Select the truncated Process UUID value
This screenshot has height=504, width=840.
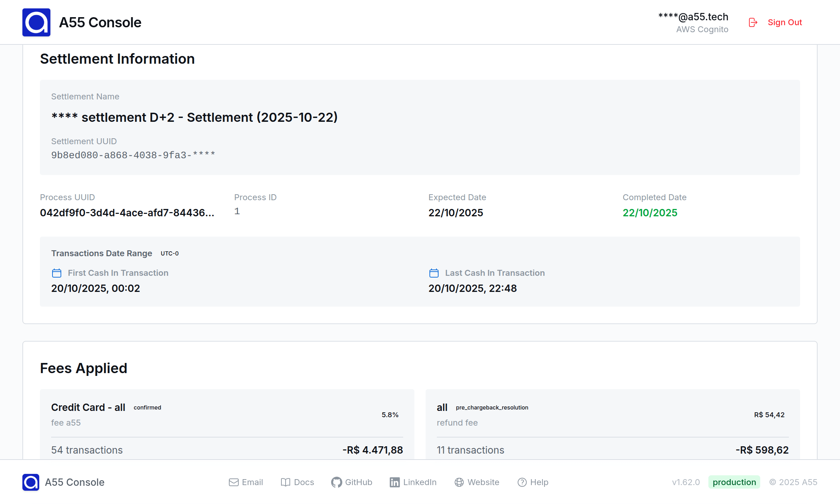coord(127,213)
